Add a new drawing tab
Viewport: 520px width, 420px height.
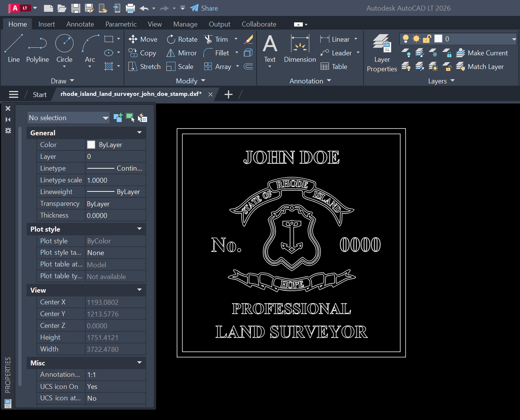click(x=229, y=94)
